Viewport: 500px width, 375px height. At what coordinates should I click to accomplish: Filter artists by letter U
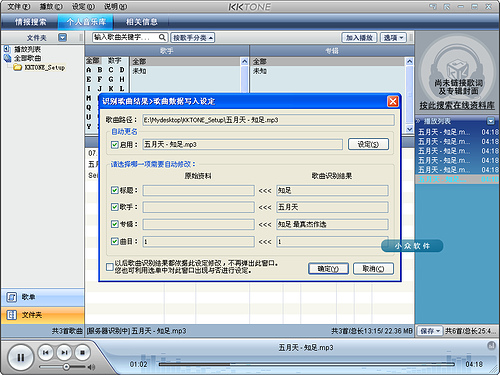(x=89, y=117)
